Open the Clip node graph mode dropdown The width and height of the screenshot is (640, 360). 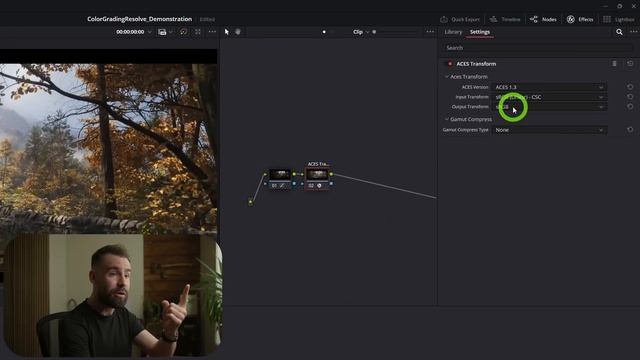(x=361, y=32)
